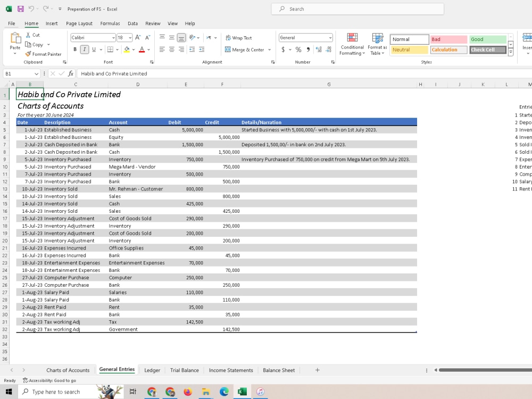
Task: Toggle Bold formatting
Action: [75, 49]
